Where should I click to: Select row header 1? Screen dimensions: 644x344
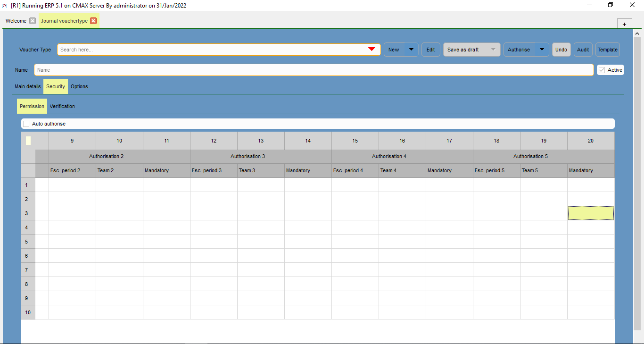tap(28, 185)
